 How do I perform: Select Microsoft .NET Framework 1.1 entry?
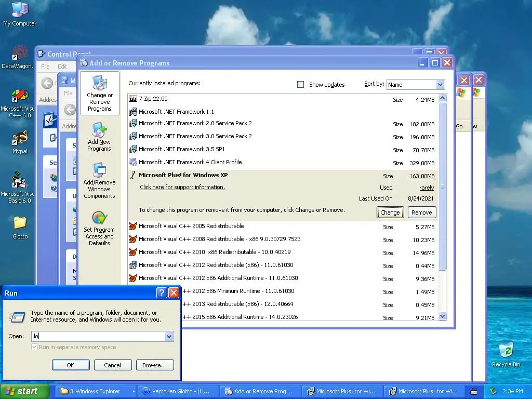coord(283,112)
